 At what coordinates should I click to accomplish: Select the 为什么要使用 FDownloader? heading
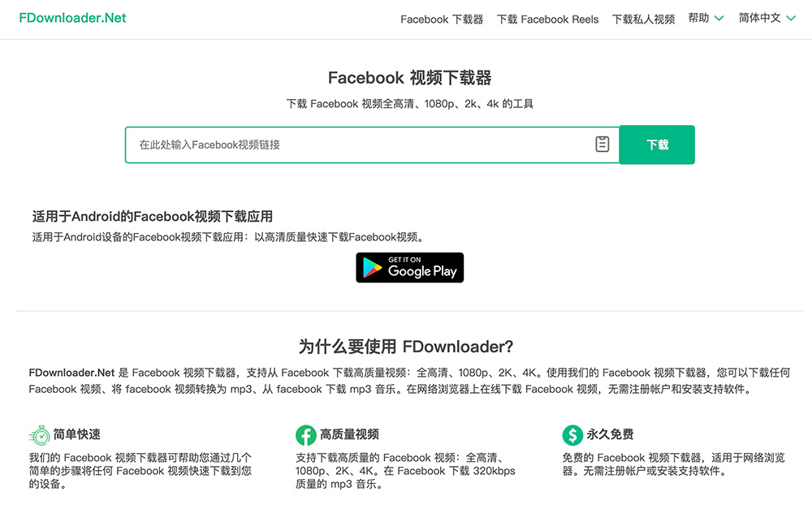[x=406, y=347]
